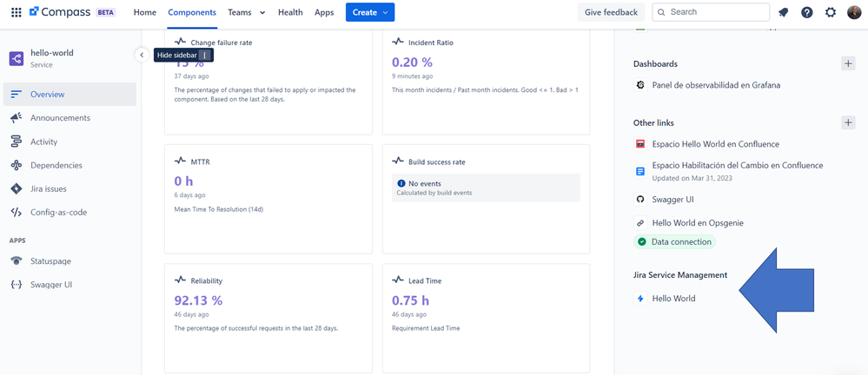Open Panel de observabilidad en Grafana link
Screen dimensions: 868x375
tap(716, 85)
